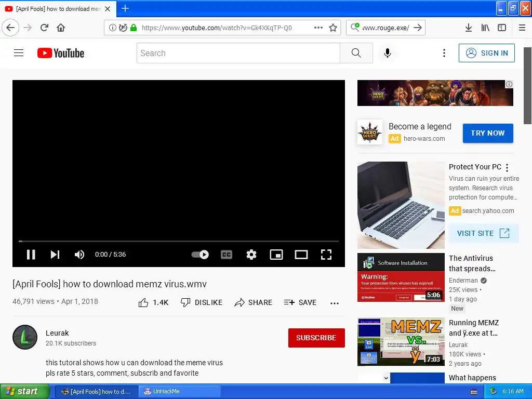Click the go arrow in browser search box
The width and height of the screenshot is (532, 399).
click(x=418, y=28)
